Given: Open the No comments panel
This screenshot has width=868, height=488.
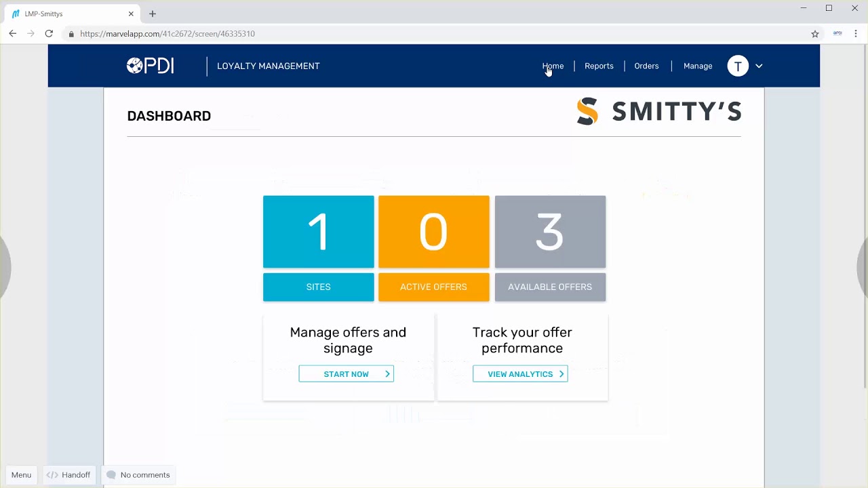Looking at the screenshot, I should [138, 475].
